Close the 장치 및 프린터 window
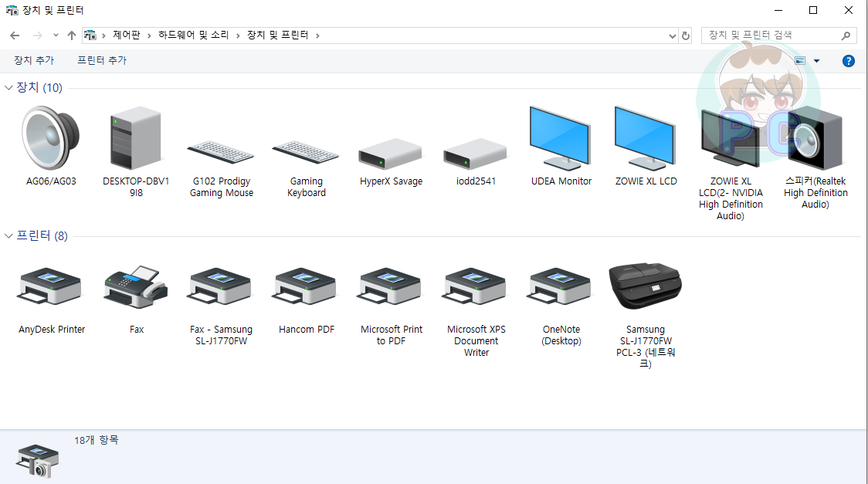The image size is (868, 484). tap(849, 10)
